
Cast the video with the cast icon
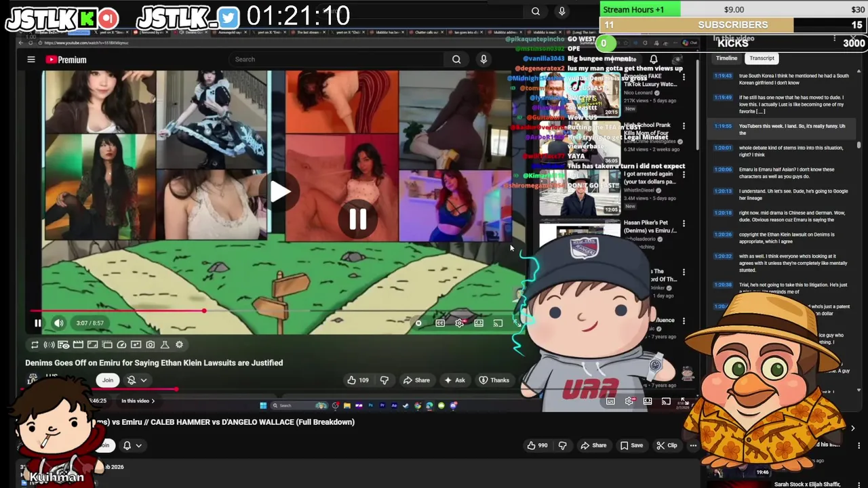(498, 323)
